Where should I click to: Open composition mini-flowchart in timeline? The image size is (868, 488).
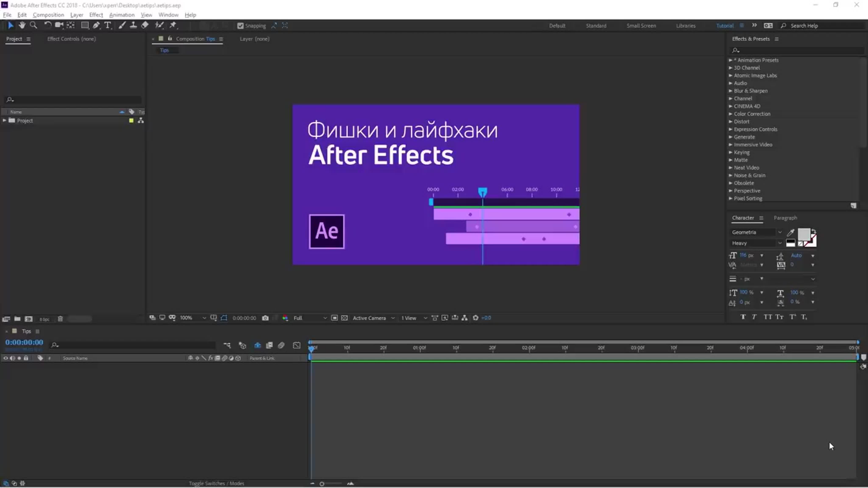pos(227,345)
